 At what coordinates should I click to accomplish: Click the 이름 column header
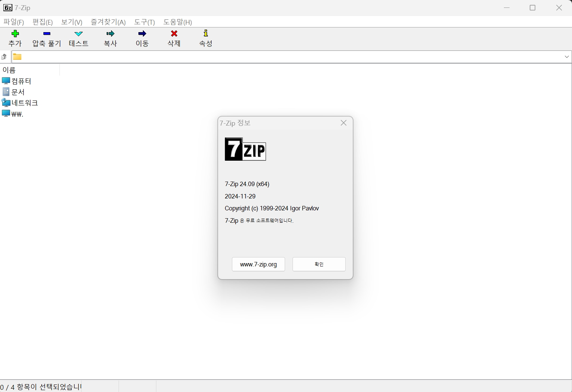[x=30, y=70]
